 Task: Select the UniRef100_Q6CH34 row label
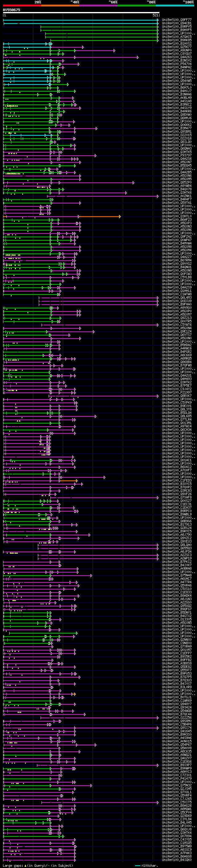(177, 430)
